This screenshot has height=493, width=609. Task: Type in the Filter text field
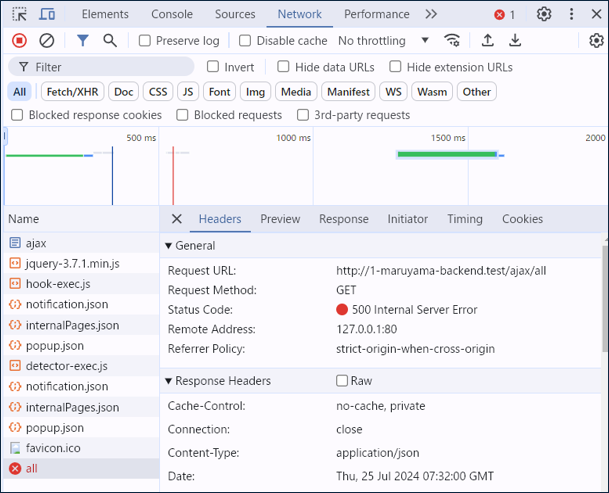[x=110, y=67]
